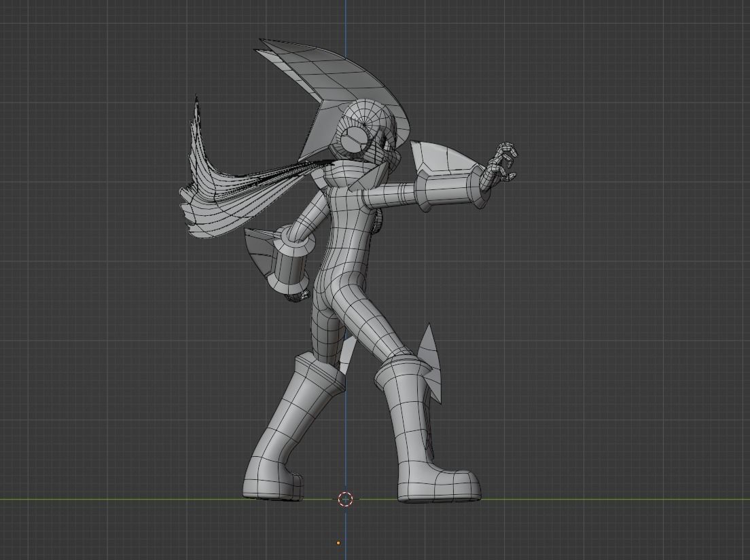Select the raised clawed hand
750x560 pixels.
[500, 165]
